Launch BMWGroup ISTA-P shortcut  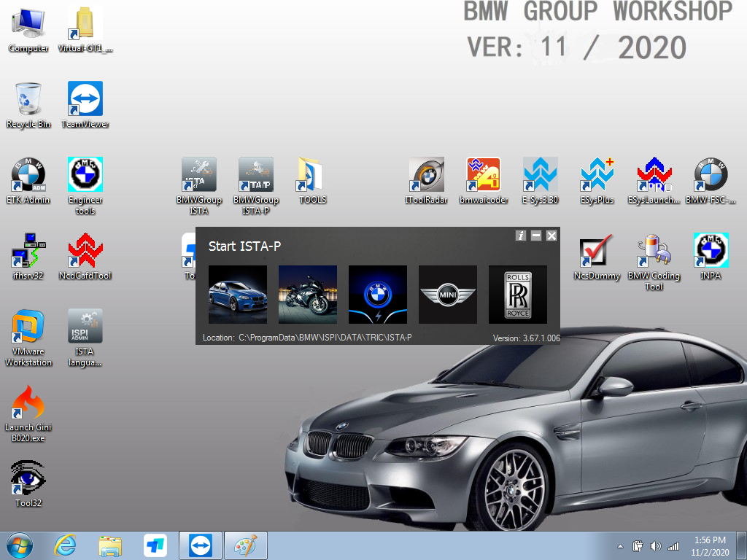(x=256, y=186)
